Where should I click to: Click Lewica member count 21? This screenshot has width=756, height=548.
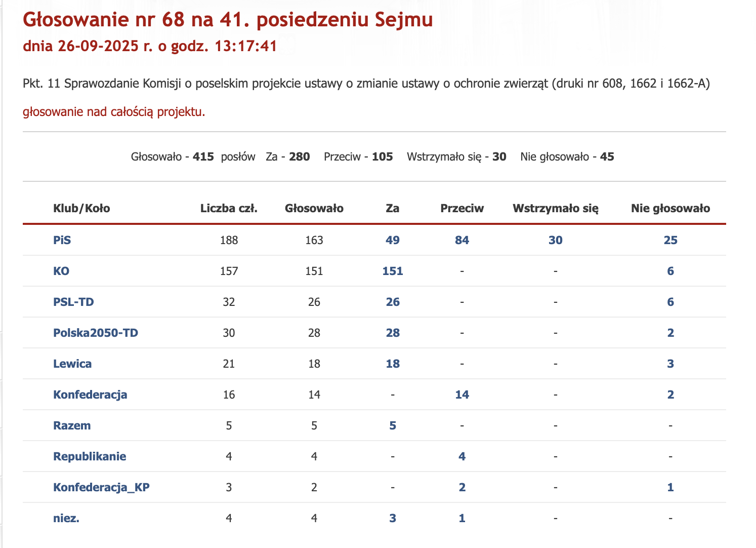coord(229,364)
